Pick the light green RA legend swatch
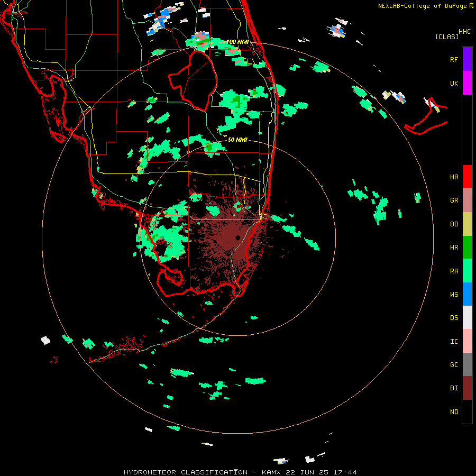Viewport: 476px width, 476px height. point(467,271)
